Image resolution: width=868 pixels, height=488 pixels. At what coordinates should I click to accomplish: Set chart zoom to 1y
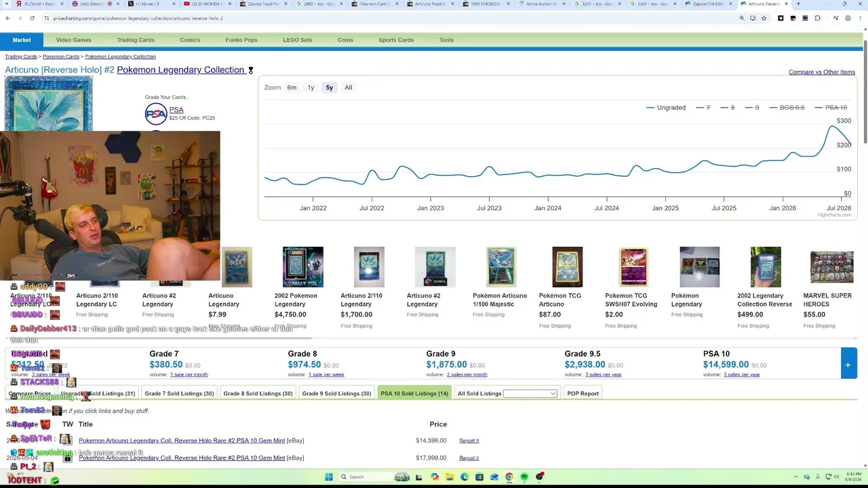click(x=311, y=87)
